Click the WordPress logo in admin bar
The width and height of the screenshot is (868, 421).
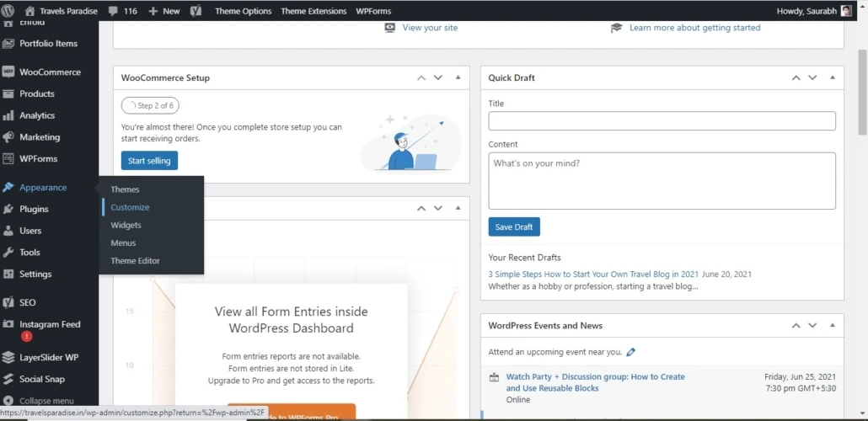coord(8,10)
